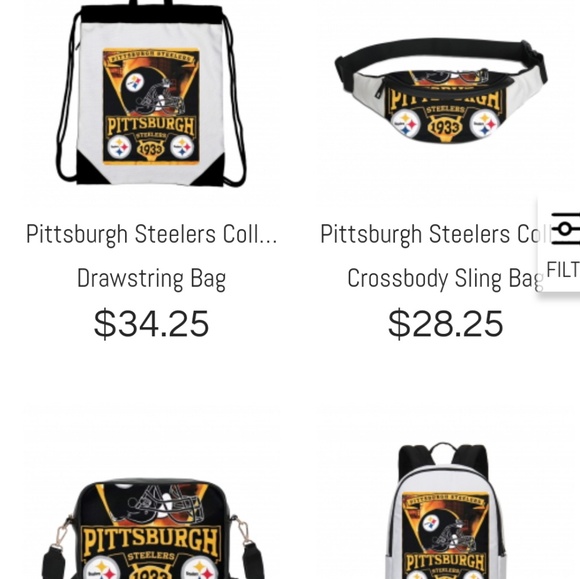The image size is (580, 579).
Task: Open the fanny pack sling bag image
Action: (x=441, y=90)
